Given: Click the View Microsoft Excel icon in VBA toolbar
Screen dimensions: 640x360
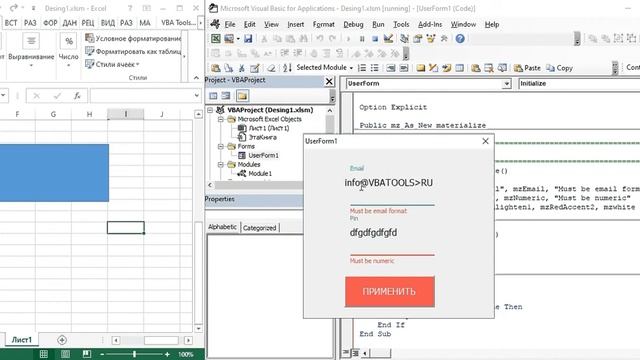Looking at the screenshot, I should pyautogui.click(x=216, y=38).
